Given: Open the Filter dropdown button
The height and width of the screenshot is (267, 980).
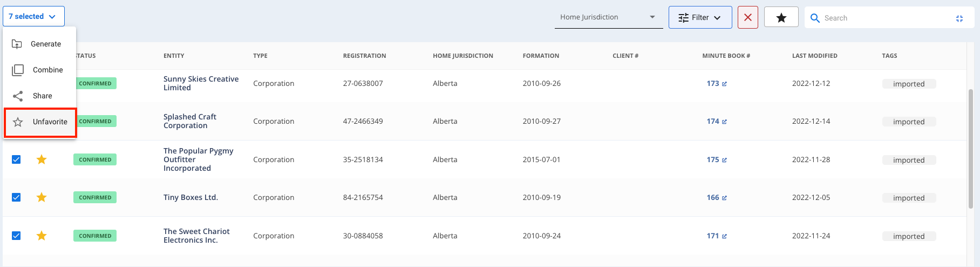Looking at the screenshot, I should coord(700,17).
